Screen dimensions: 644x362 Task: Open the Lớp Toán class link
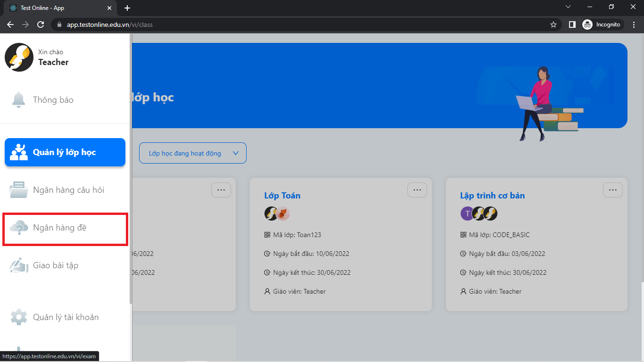tap(282, 196)
